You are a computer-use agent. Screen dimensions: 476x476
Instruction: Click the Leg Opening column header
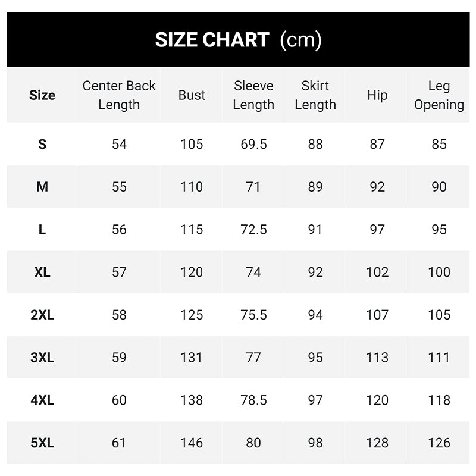point(439,95)
